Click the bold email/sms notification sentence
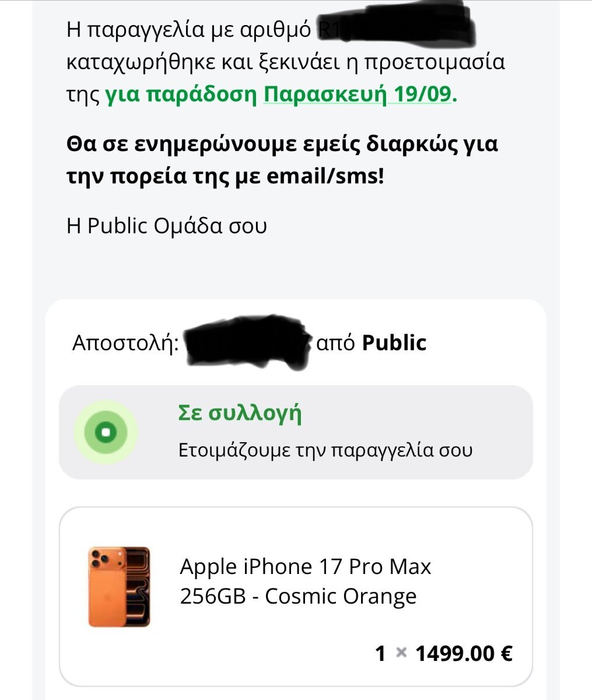The width and height of the screenshot is (592, 700). [x=282, y=159]
